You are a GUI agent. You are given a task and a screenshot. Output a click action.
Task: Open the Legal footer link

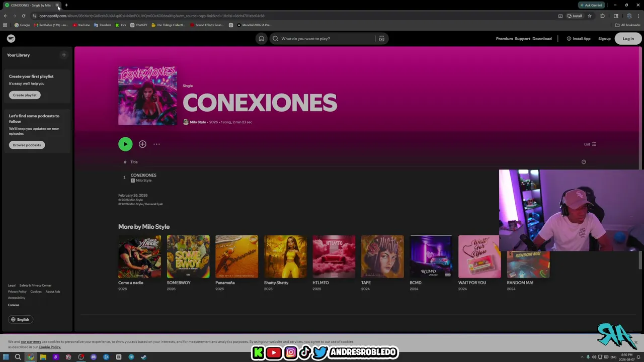[12, 286]
